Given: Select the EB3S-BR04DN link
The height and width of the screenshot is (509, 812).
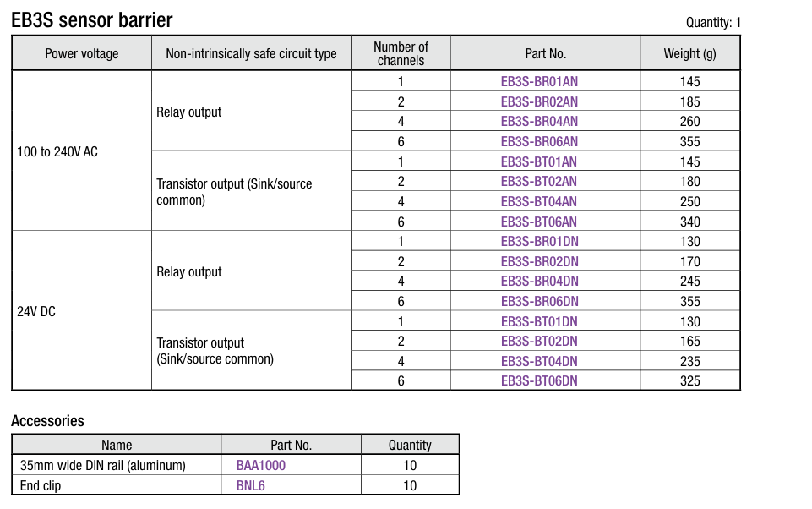Looking at the screenshot, I should pos(539,281).
